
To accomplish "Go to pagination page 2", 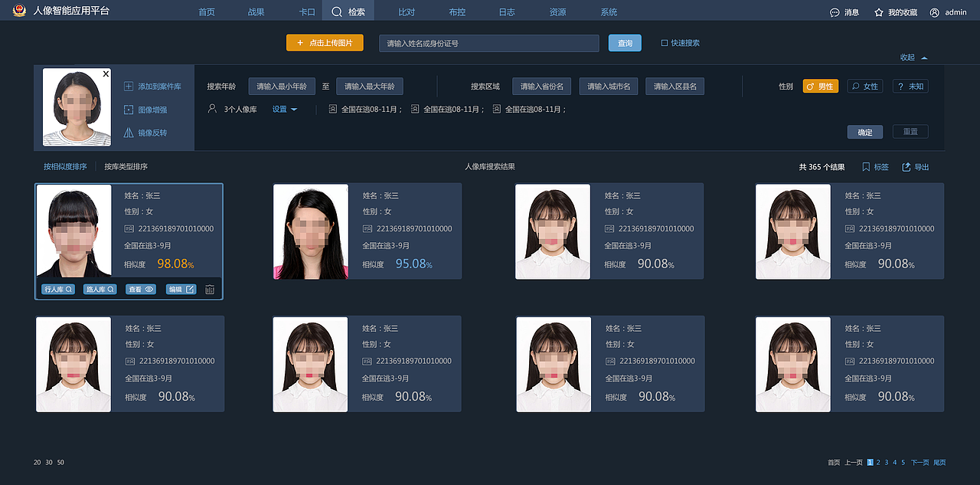I will point(878,462).
